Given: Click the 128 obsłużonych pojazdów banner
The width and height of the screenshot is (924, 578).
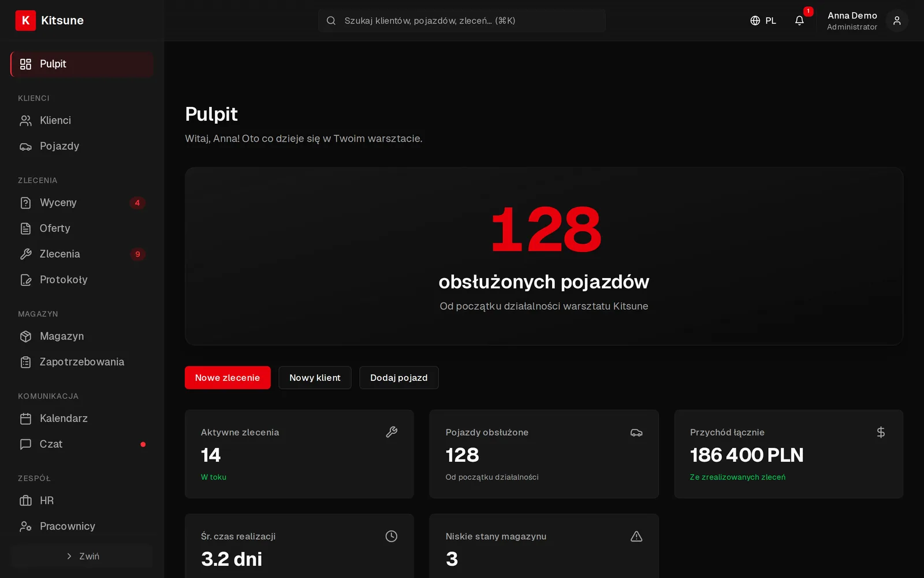Looking at the screenshot, I should point(544,256).
